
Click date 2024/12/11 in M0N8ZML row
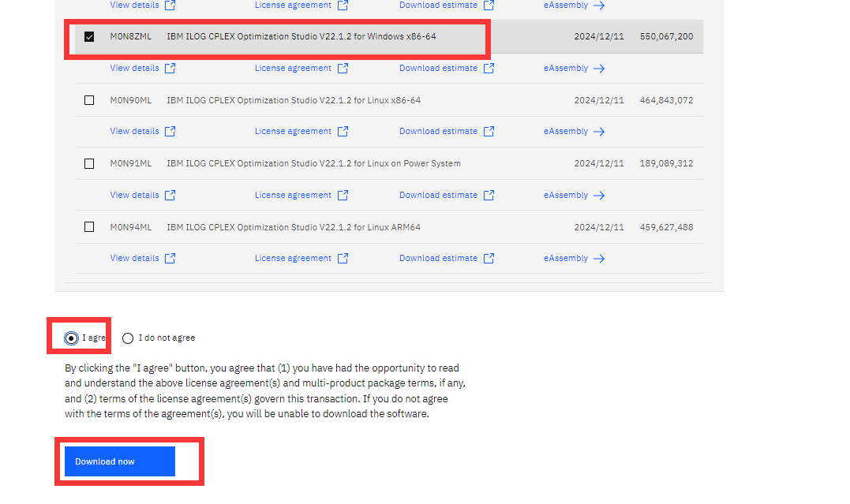coord(599,36)
